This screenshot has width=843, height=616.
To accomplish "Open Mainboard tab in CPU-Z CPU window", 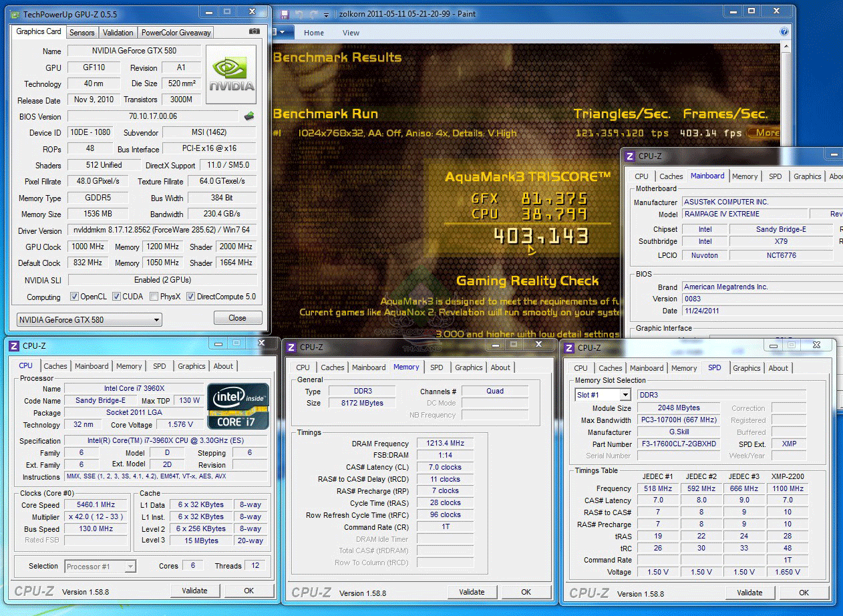I will point(92,366).
